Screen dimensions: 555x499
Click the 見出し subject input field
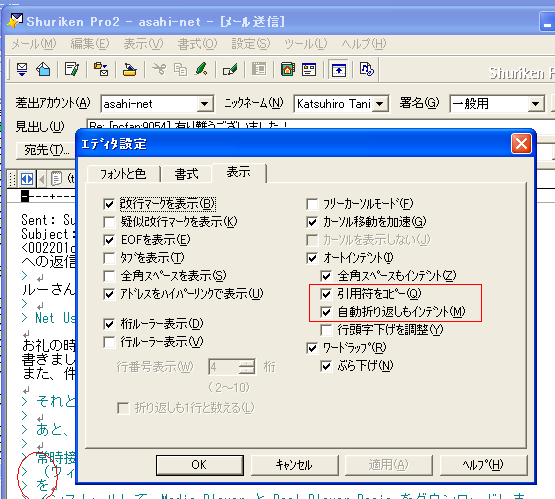click(320, 125)
